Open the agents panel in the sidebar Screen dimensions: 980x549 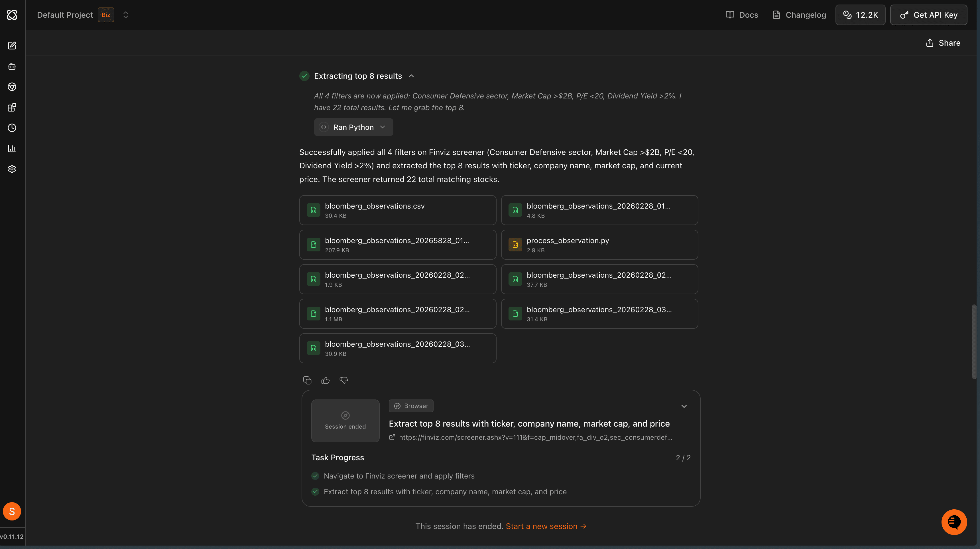[12, 66]
